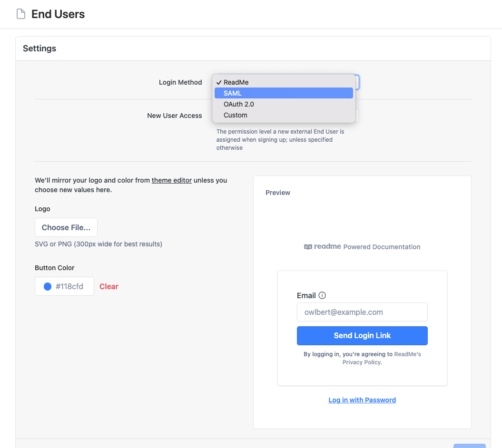Choose OAuth 2.0 login method
Viewport: 502px width, 448px height.
(x=284, y=104)
